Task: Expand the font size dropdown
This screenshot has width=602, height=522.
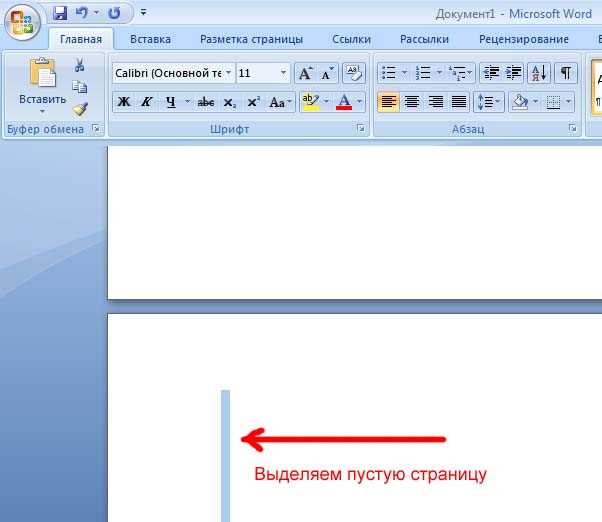Action: click(x=283, y=72)
